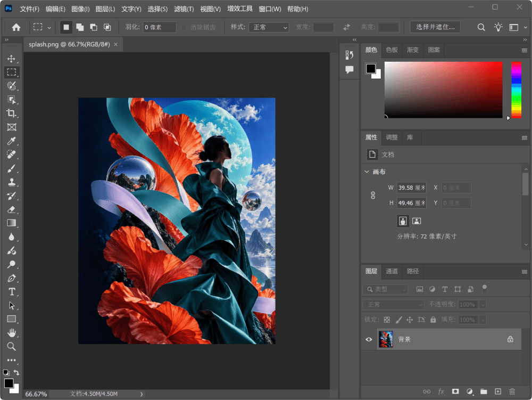The image size is (532, 400).
Task: Open the Properties panel menu
Action: click(x=524, y=138)
